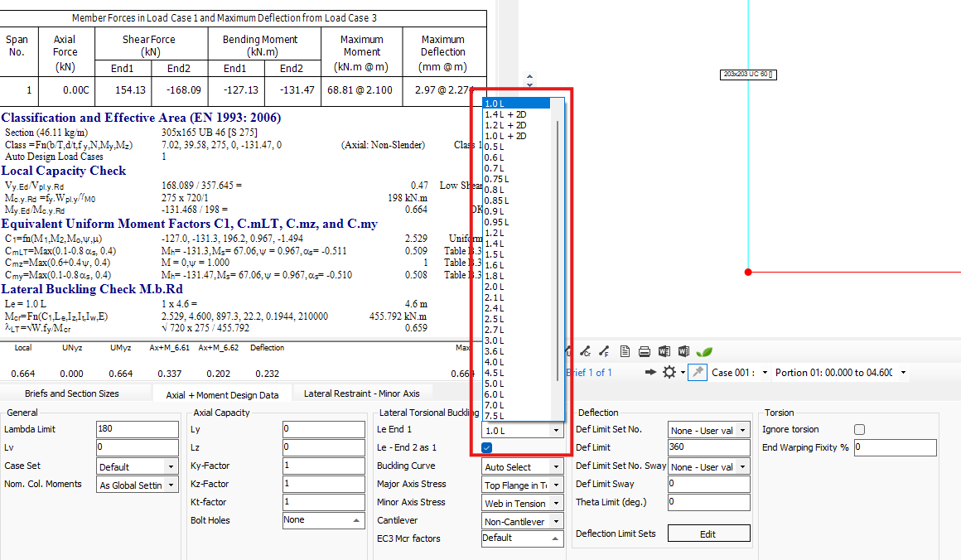Choose 1.2 L + 2D from the list
Viewport: 961px width, 560px height.
click(516, 125)
